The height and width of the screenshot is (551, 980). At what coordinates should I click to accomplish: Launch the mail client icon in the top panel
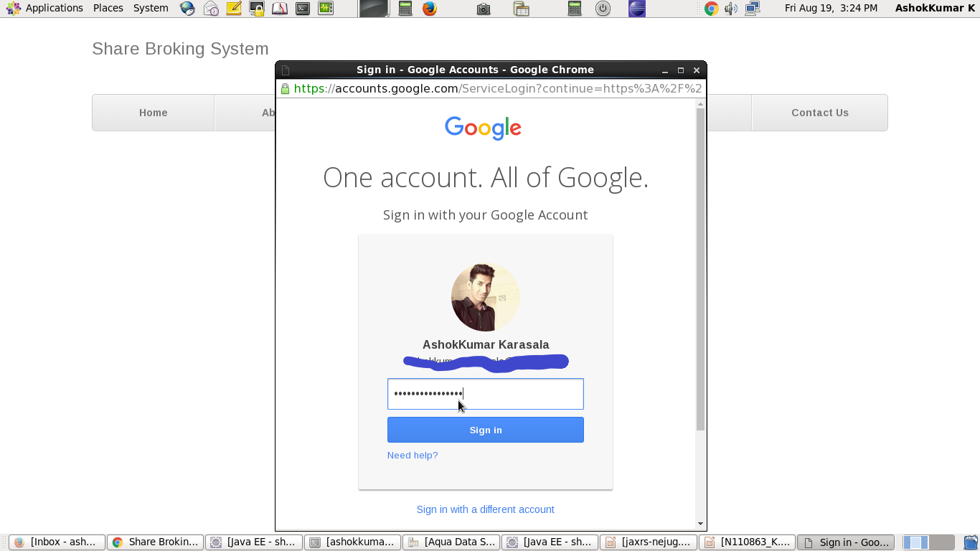[211, 9]
